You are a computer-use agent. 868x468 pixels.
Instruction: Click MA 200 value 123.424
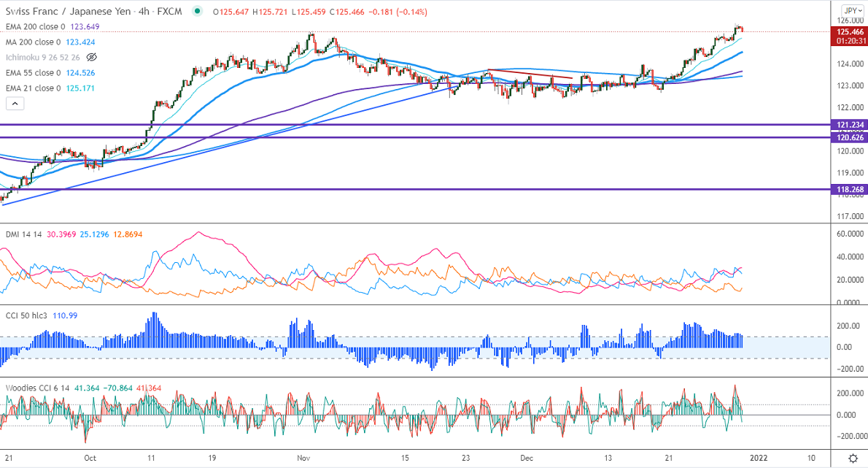coord(80,42)
